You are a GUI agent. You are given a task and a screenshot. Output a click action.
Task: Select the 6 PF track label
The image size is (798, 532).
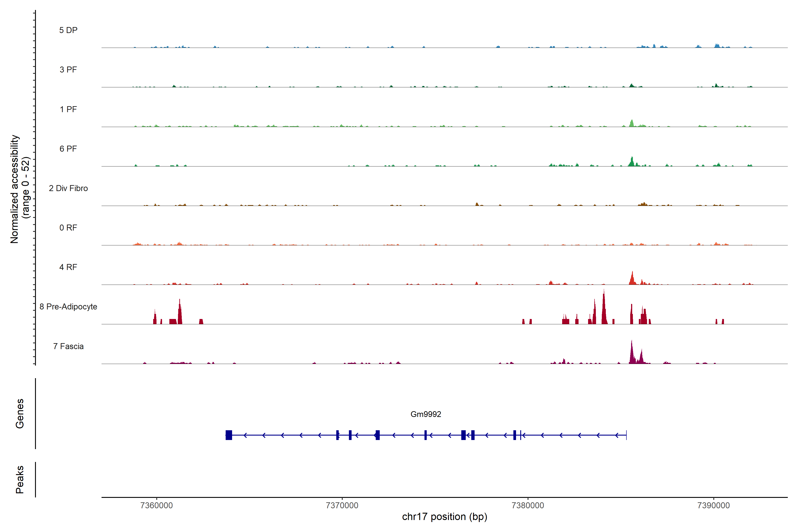pos(68,149)
